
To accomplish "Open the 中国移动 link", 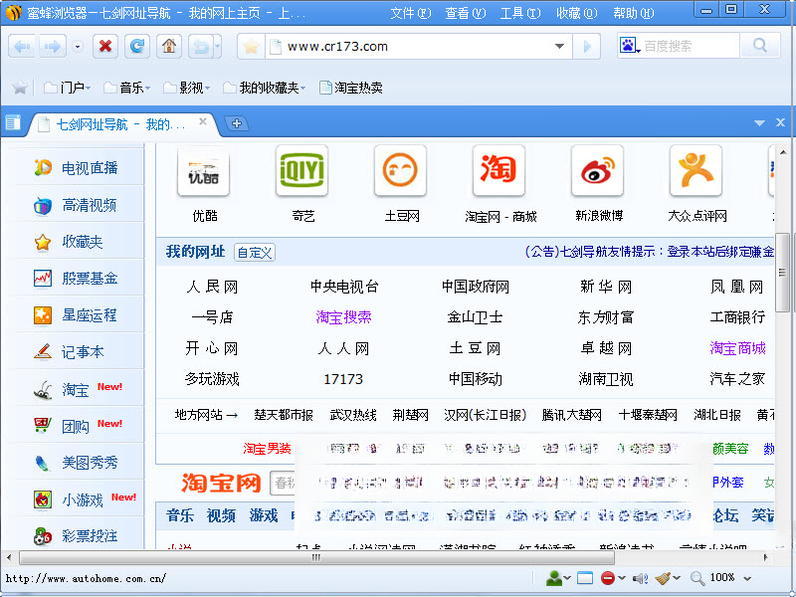I will pos(475,379).
